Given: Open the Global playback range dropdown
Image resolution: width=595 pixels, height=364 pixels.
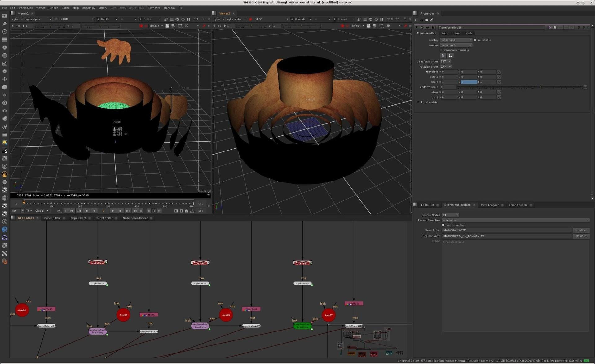Looking at the screenshot, I should coord(42,211).
